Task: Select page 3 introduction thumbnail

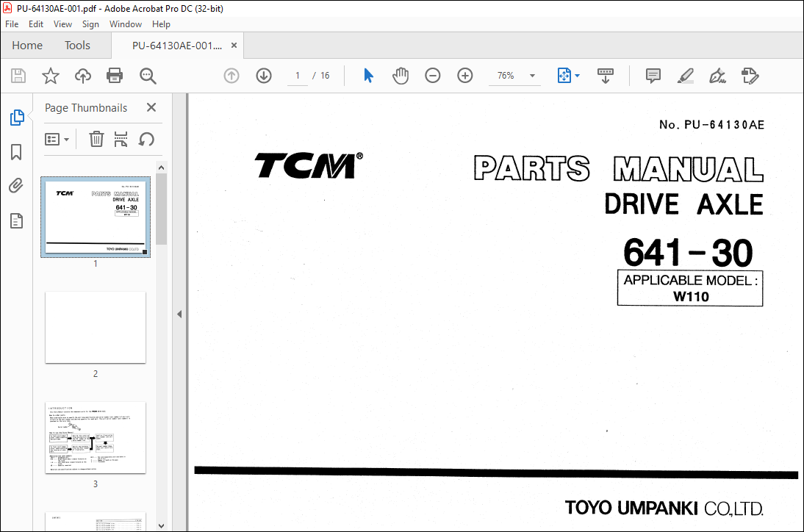Action: tap(96, 438)
